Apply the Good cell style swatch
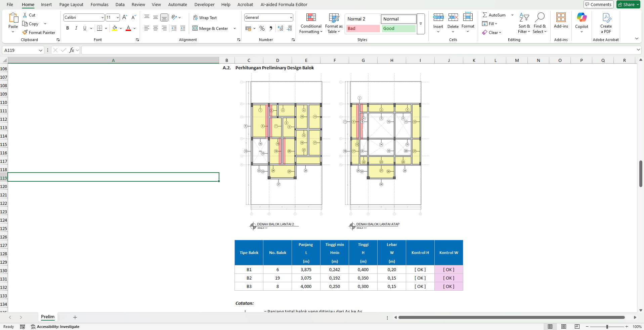 coord(398,29)
